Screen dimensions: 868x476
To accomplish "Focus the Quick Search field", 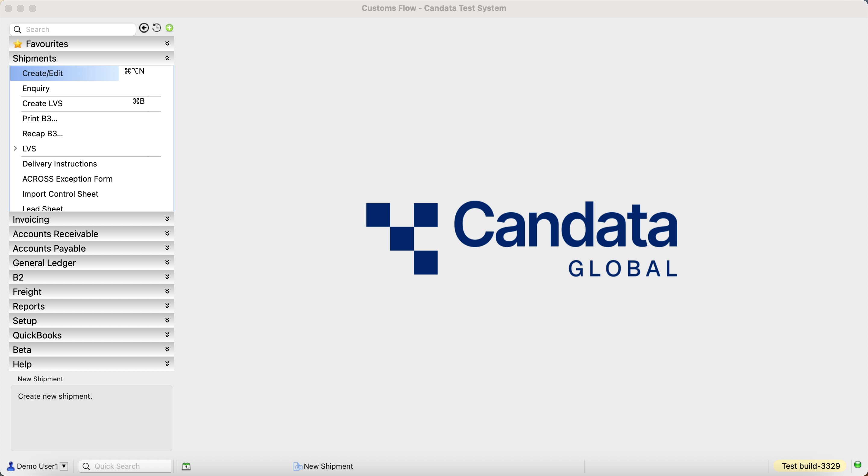I will 125,467.
